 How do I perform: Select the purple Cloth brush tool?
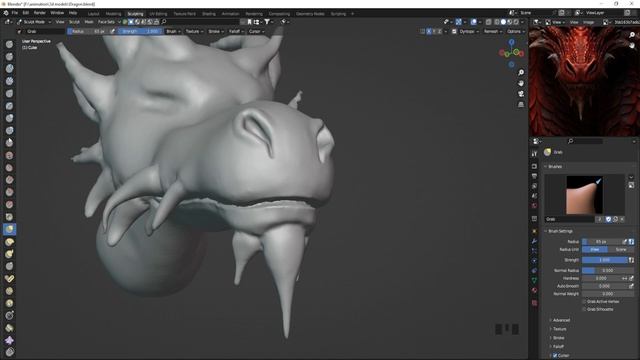[9, 340]
